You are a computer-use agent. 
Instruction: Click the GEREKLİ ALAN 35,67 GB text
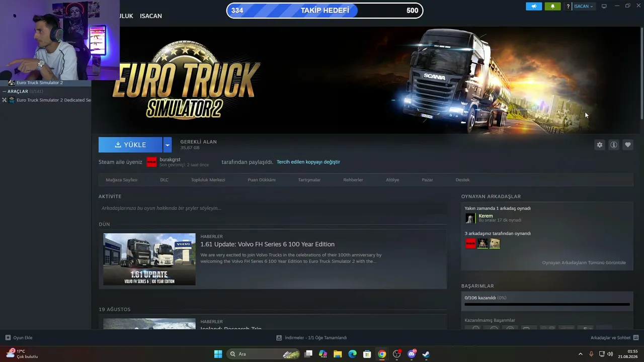click(x=198, y=144)
